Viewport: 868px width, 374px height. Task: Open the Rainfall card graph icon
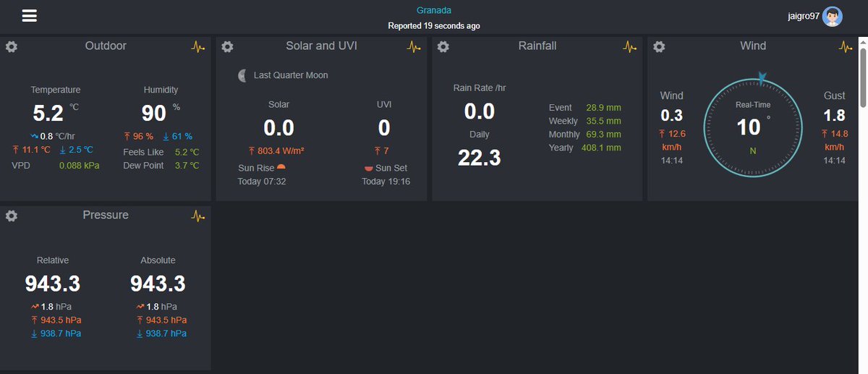click(630, 46)
